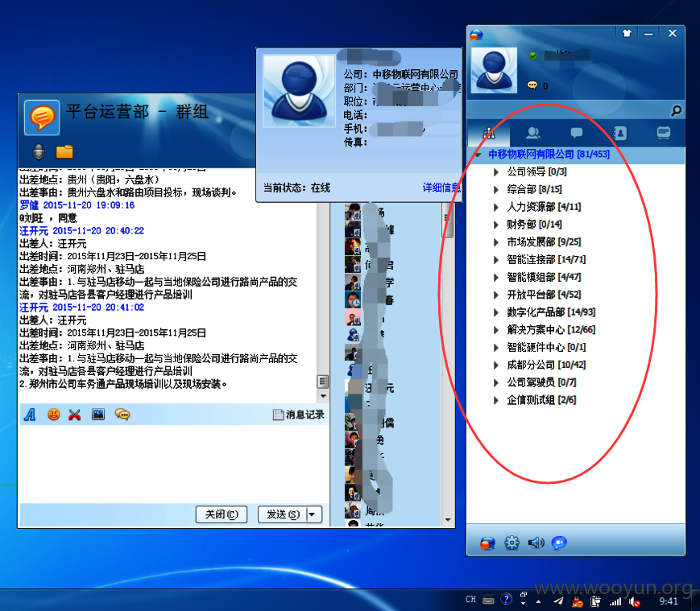
Task: Select 智能硬件中心 [0/1] text
Action: tap(546, 348)
